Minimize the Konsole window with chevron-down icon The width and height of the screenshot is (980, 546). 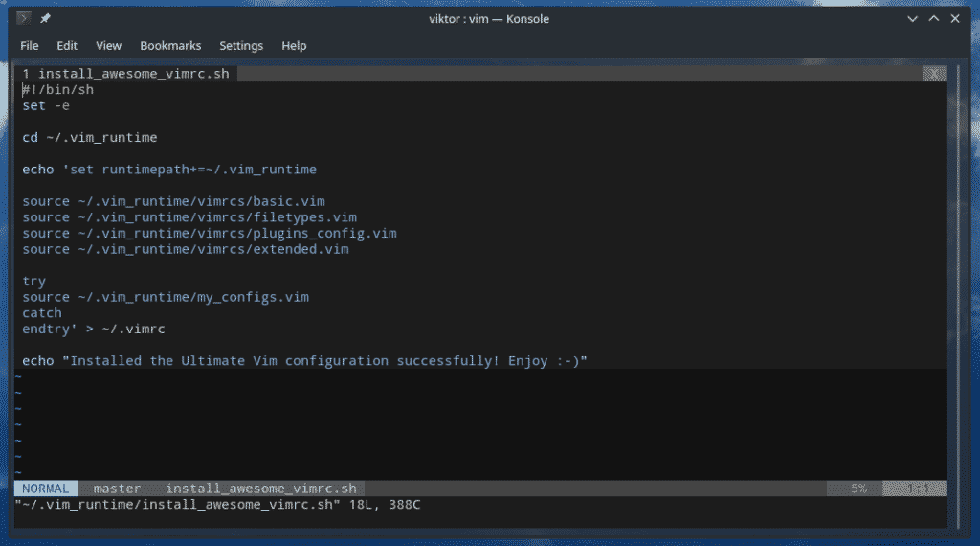click(x=912, y=19)
